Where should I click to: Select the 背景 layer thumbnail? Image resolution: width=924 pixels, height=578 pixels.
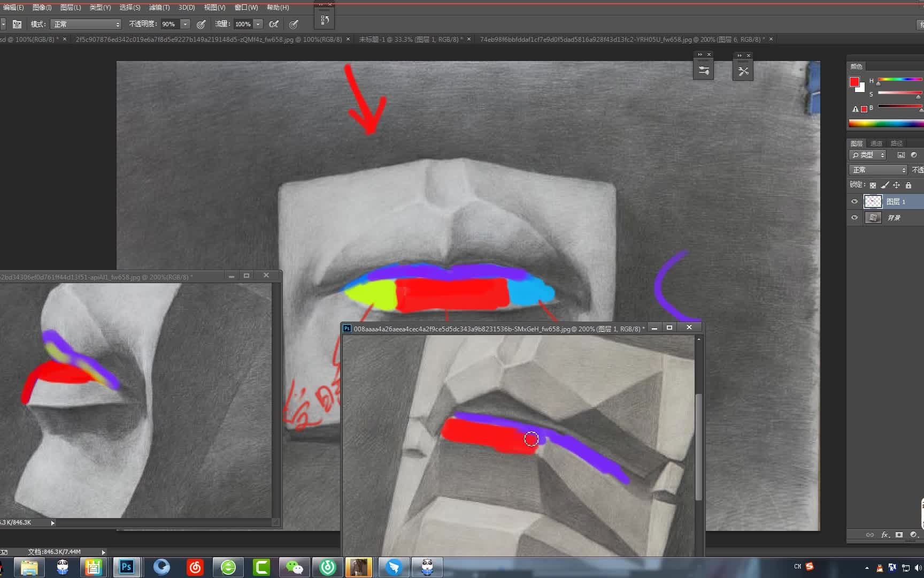point(873,218)
